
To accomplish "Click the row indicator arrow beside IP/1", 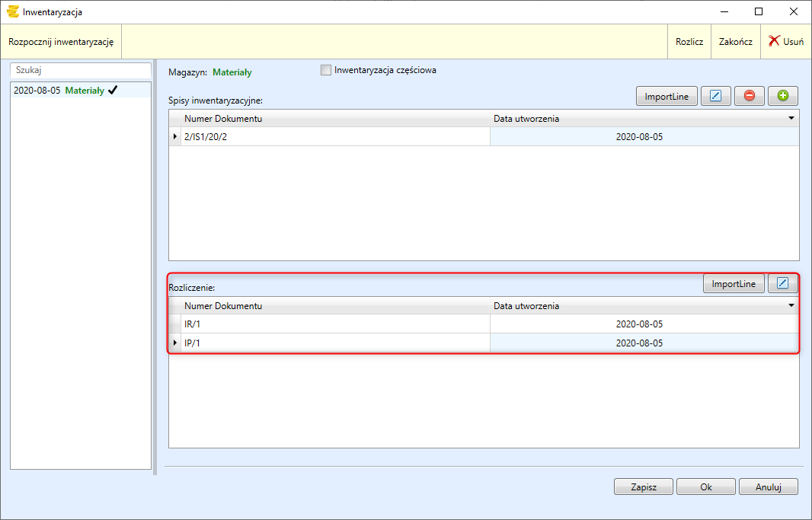I will pyautogui.click(x=176, y=343).
